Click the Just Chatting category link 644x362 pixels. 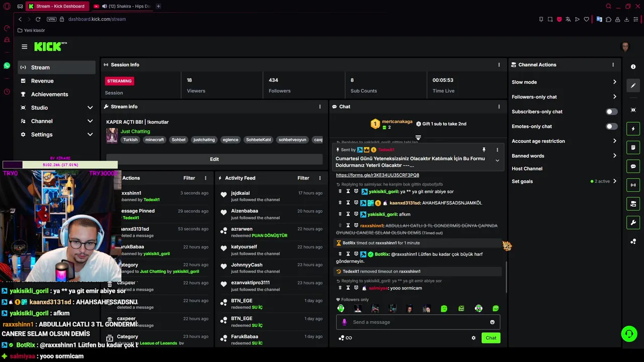coord(135,131)
